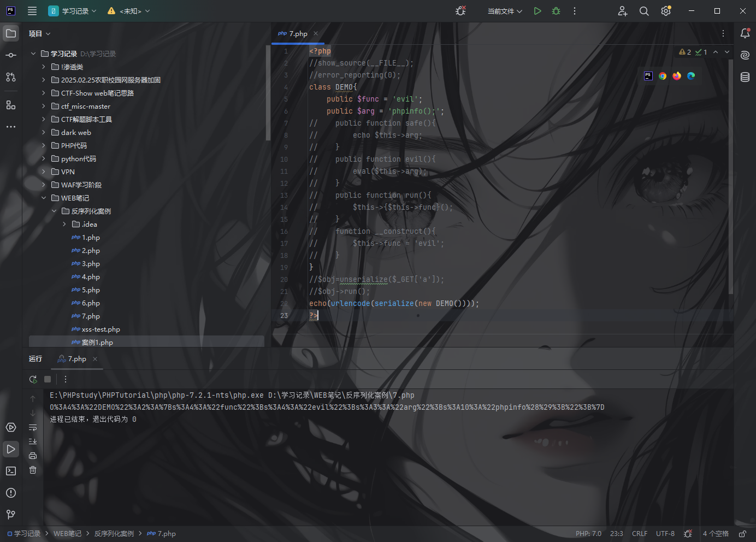This screenshot has height=542, width=756.
Task: Toggle status bar debug listener
Action: click(x=688, y=534)
